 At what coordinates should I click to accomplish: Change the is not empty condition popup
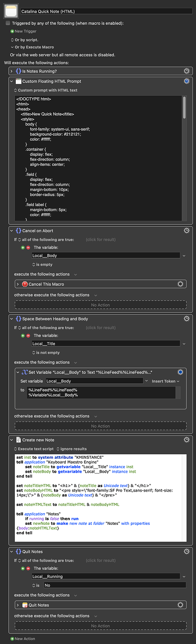coord(46,353)
